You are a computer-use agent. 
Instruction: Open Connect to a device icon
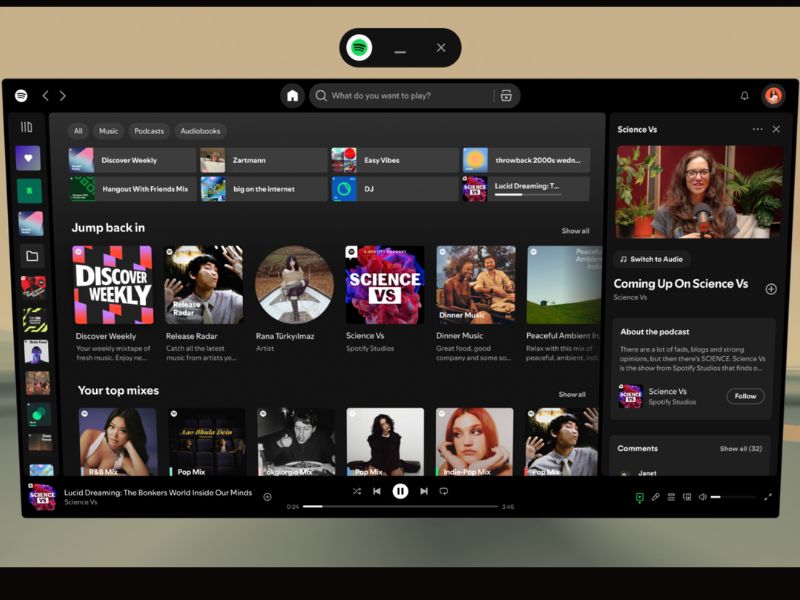click(x=687, y=497)
